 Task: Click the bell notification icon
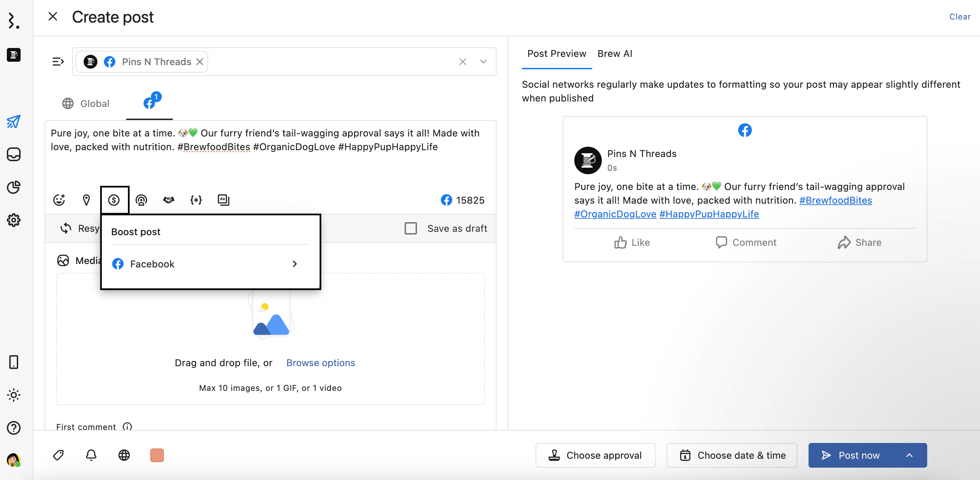(91, 455)
